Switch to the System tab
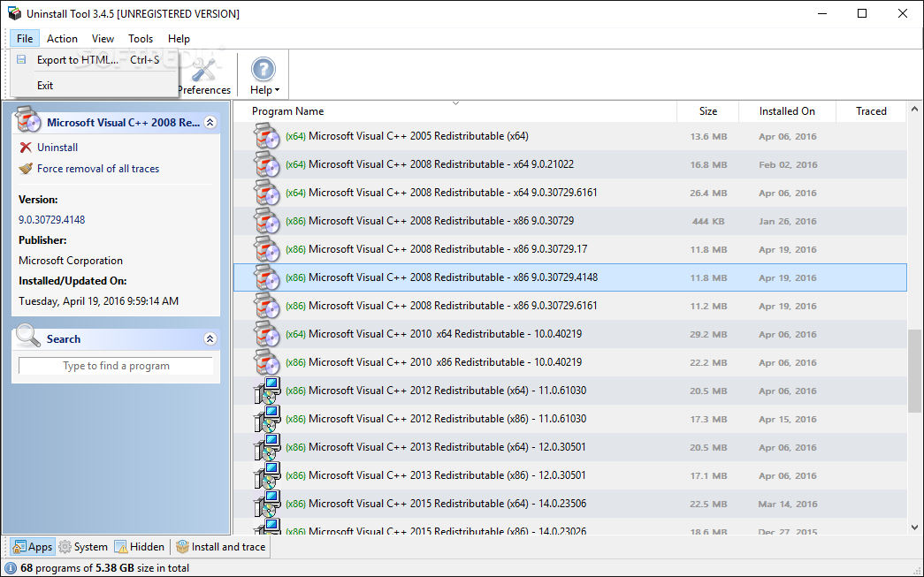The width and height of the screenshot is (924, 577). coord(83,546)
